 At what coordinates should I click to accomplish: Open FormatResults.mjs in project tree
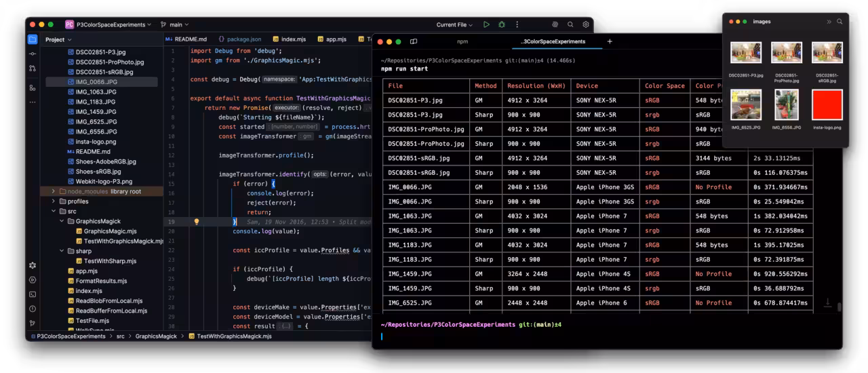pos(97,281)
